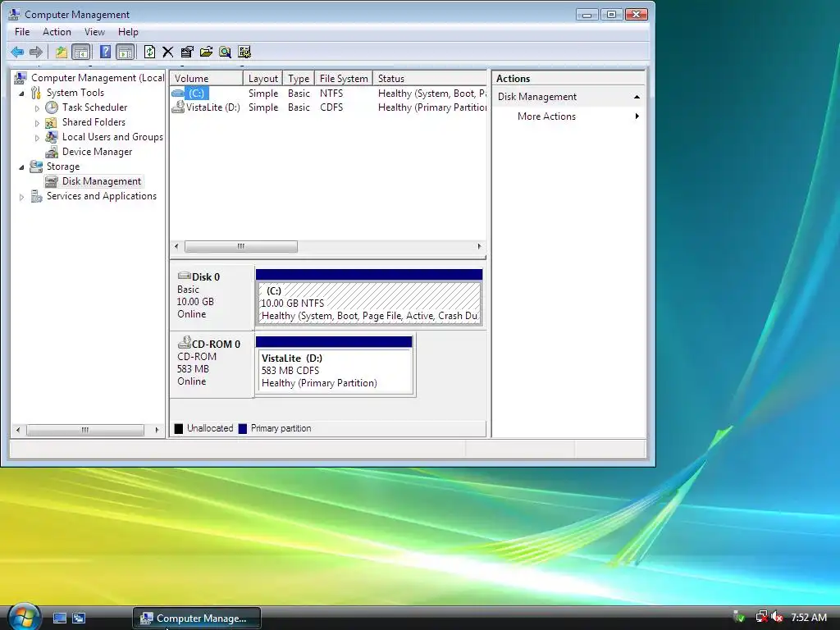This screenshot has height=630, width=840.
Task: Click the Delete (X) toolbar icon
Action: pyautogui.click(x=167, y=52)
